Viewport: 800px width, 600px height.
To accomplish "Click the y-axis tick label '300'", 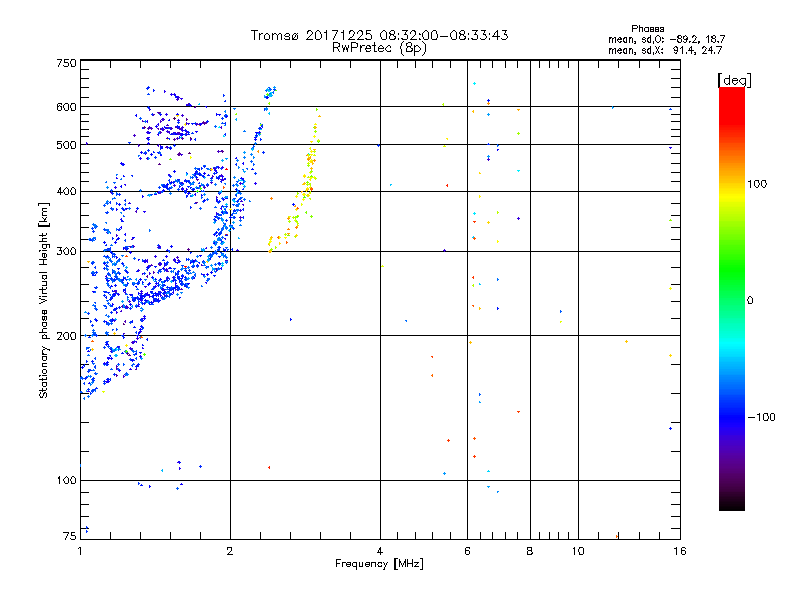I will click(x=66, y=252).
